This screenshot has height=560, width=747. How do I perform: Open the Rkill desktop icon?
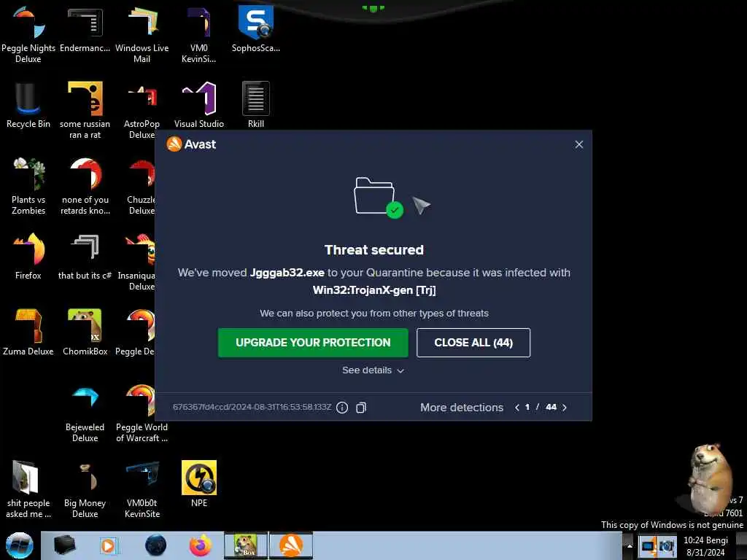coord(256,105)
